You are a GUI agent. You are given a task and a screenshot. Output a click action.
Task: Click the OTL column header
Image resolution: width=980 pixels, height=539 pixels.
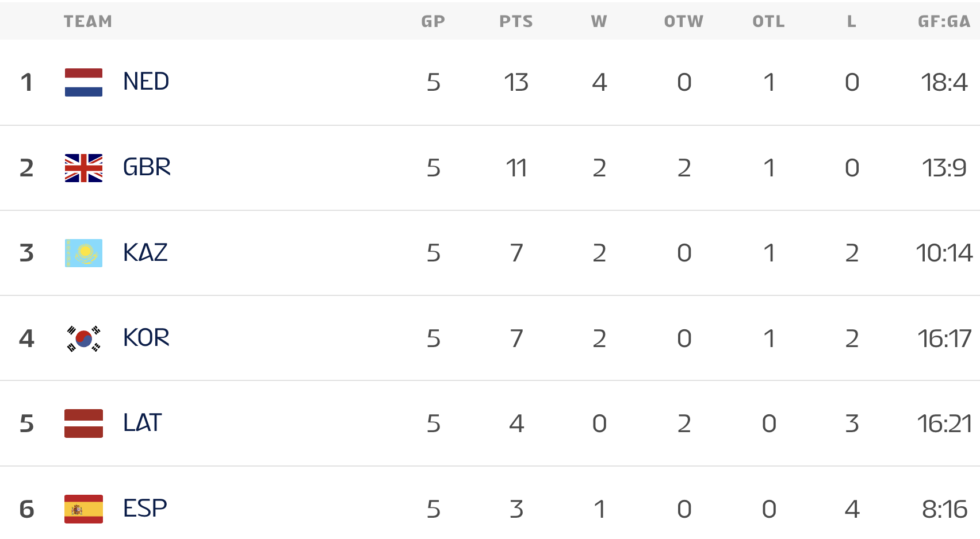click(768, 21)
